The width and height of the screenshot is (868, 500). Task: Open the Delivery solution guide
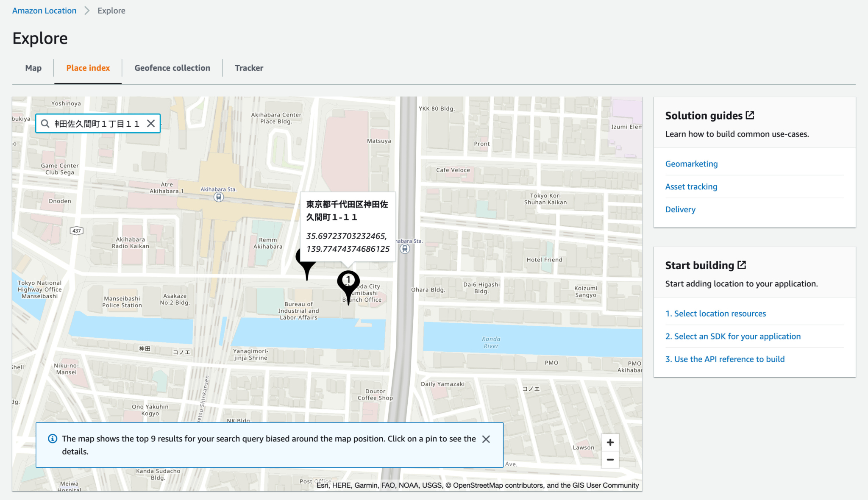tap(680, 209)
